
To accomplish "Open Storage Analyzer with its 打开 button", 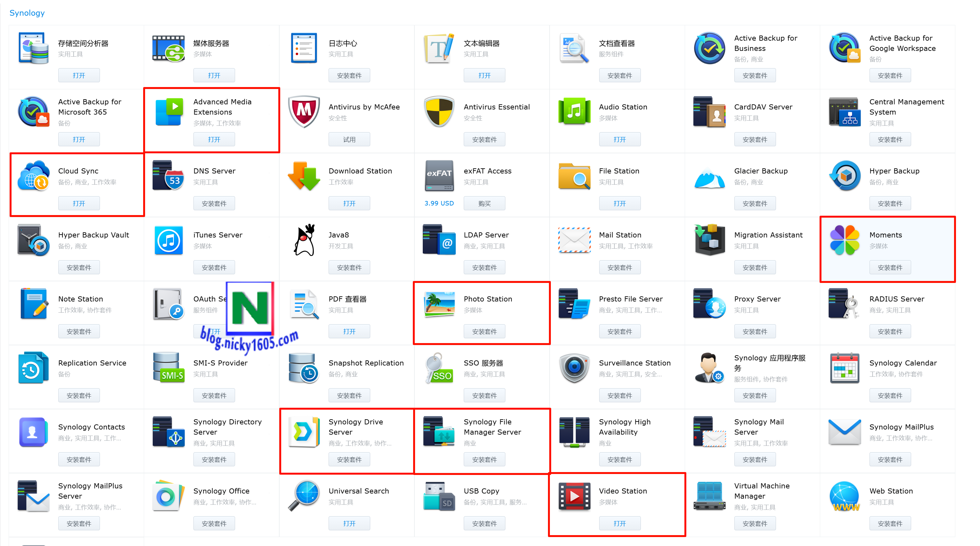I will [x=79, y=75].
